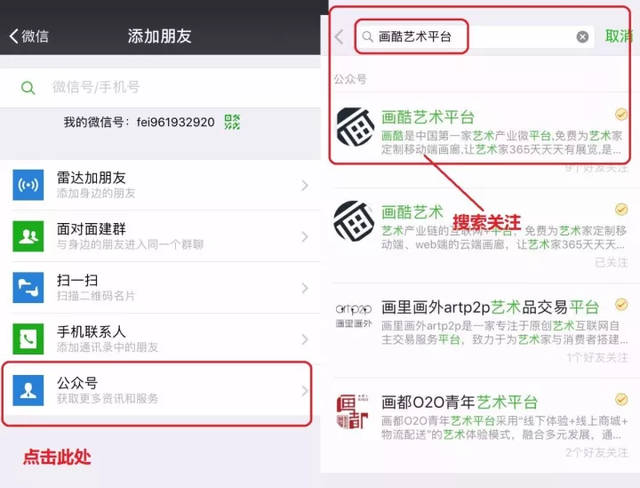Tap the 公众号 person icon
The image size is (640, 488).
coord(28,390)
